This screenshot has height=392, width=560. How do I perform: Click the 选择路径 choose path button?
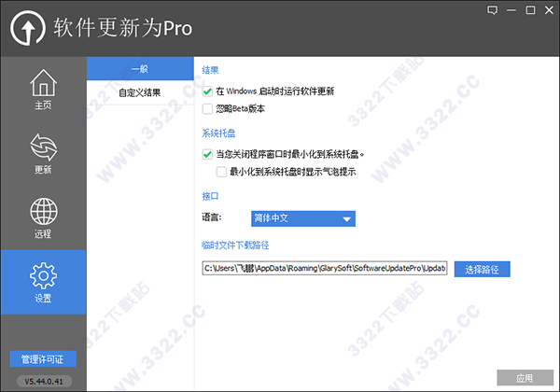point(483,269)
